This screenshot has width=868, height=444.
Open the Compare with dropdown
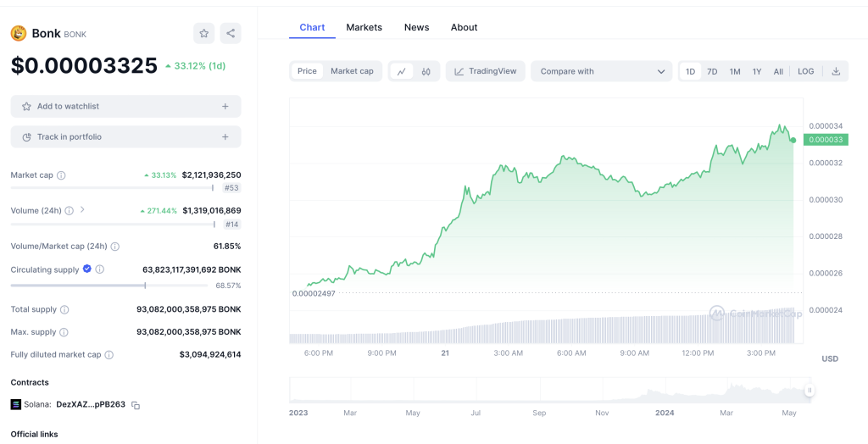click(x=602, y=71)
